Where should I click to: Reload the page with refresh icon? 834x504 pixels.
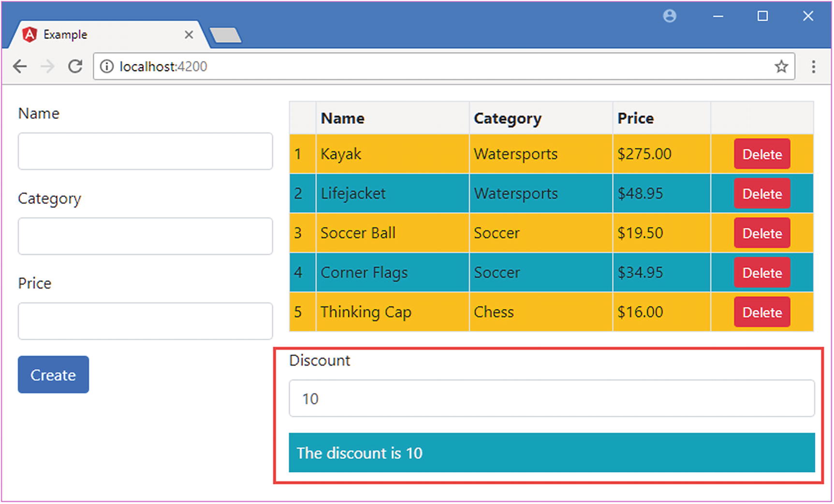coord(75,66)
